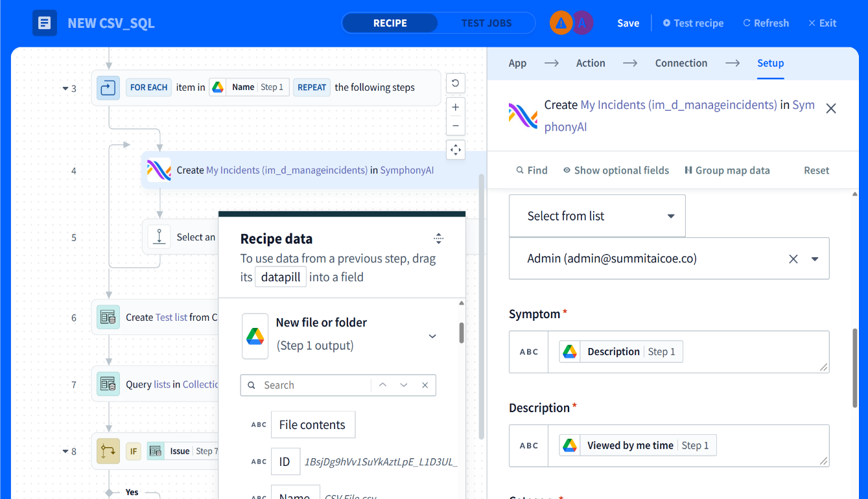The image size is (868, 499).
Task: Click My Incidents link on step 4
Action: point(287,170)
